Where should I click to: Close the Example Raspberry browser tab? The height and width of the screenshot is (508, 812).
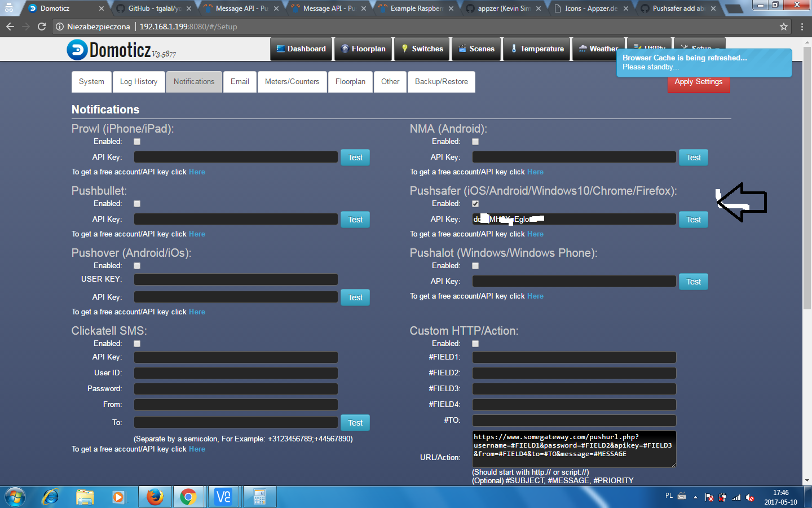coord(451,8)
